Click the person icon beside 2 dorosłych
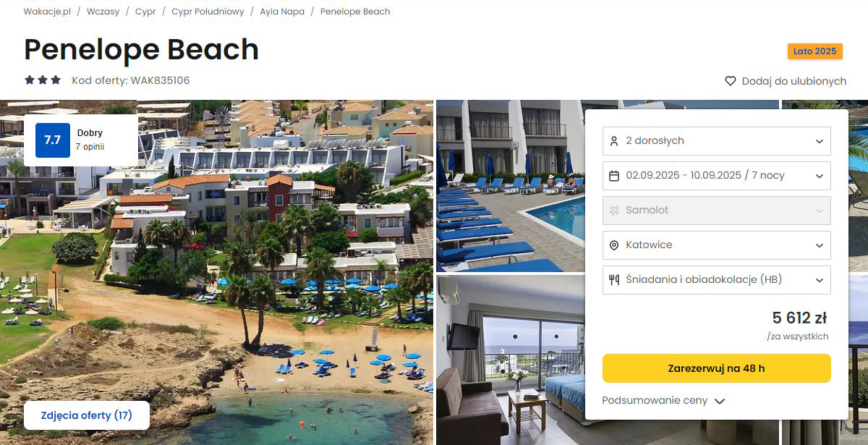This screenshot has height=445, width=868. click(614, 141)
